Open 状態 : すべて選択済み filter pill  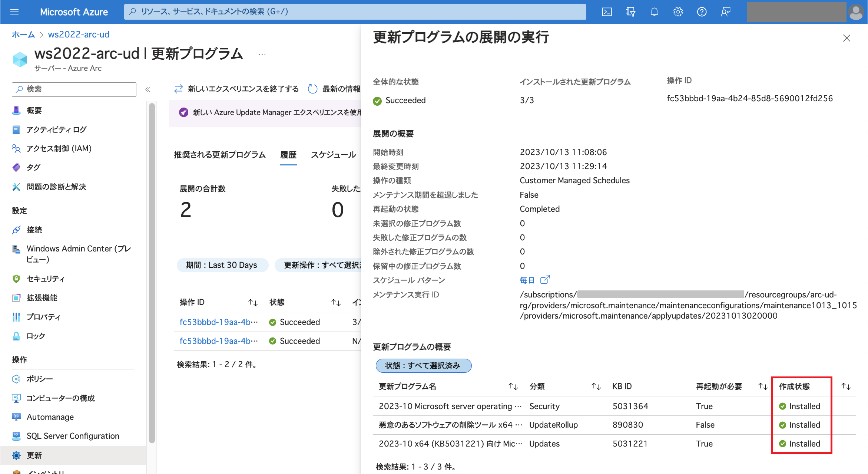423,365
